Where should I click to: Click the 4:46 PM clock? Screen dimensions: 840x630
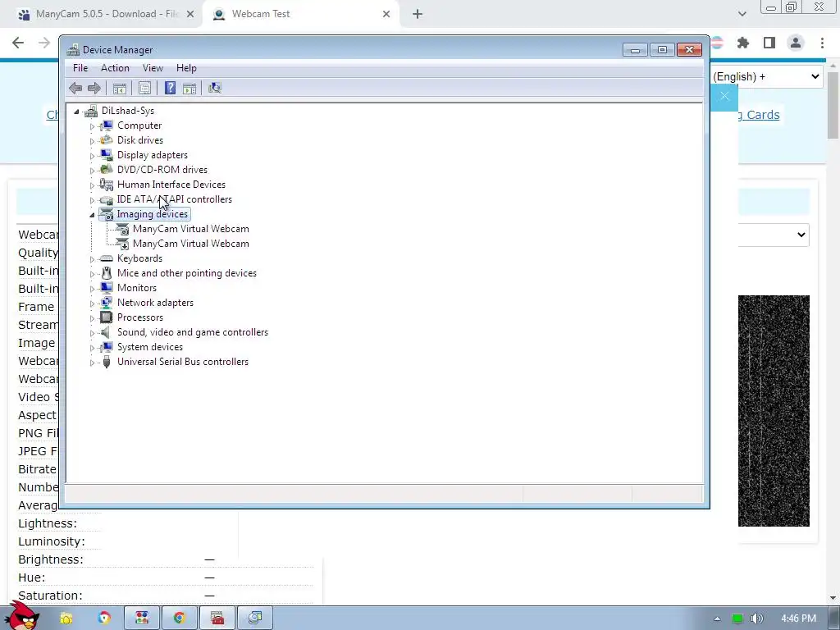click(798, 619)
